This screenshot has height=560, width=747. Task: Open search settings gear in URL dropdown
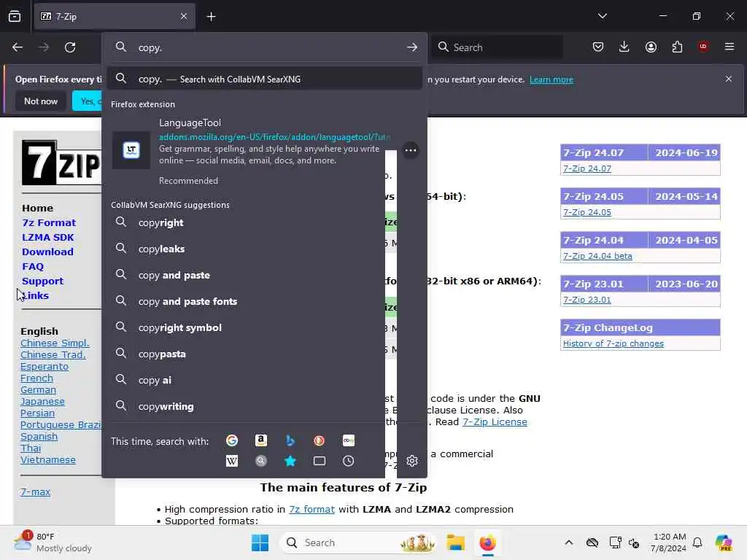412,461
